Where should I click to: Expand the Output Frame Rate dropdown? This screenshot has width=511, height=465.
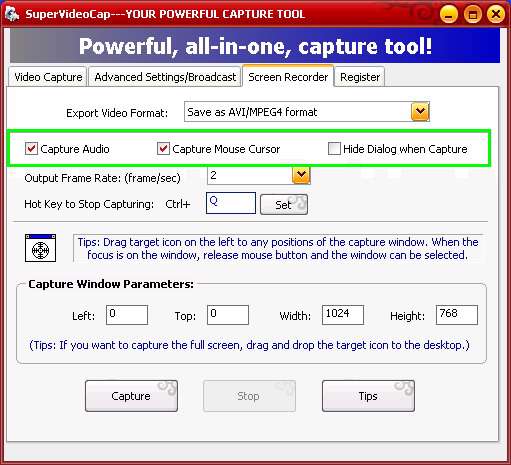(301, 175)
